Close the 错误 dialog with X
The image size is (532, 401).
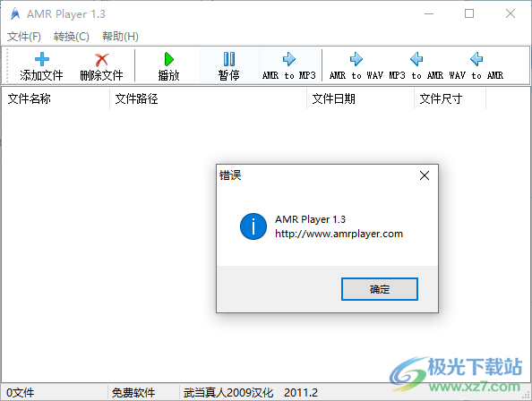tap(425, 175)
